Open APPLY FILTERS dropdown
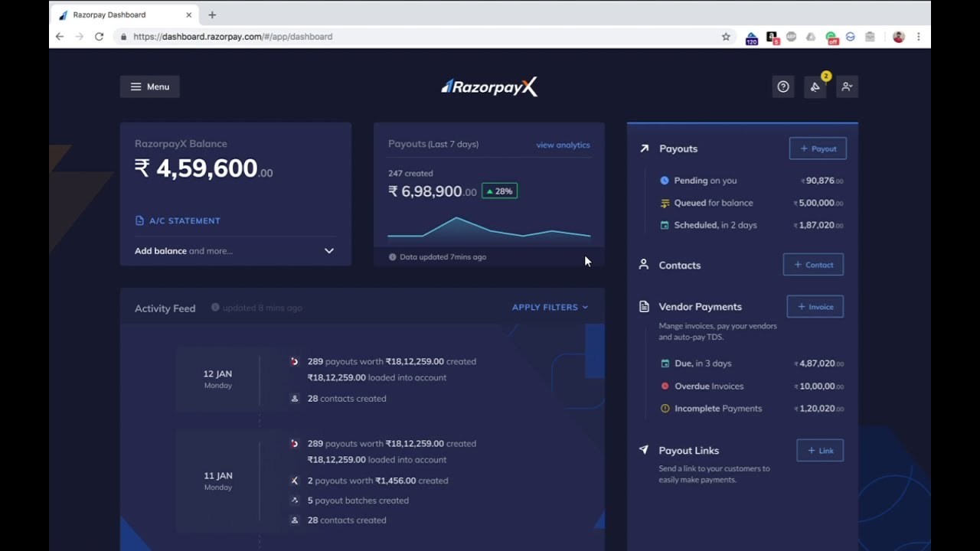This screenshot has width=980, height=551. point(550,307)
